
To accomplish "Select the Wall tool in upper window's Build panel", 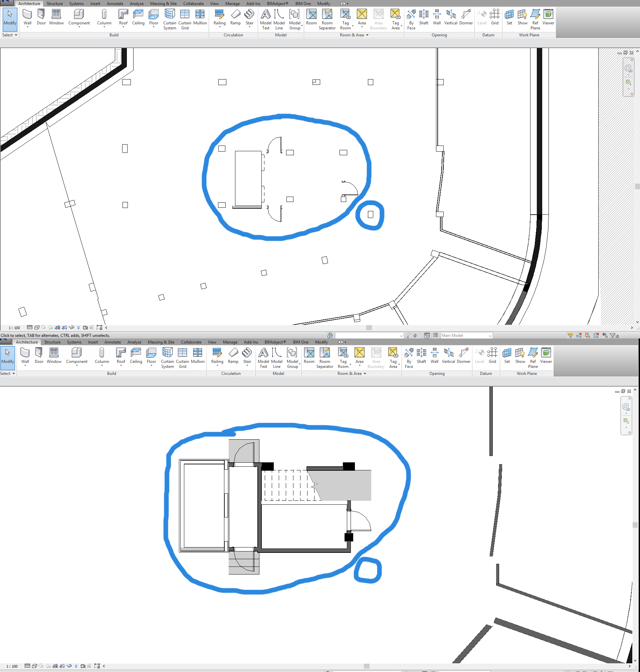I will click(x=27, y=18).
